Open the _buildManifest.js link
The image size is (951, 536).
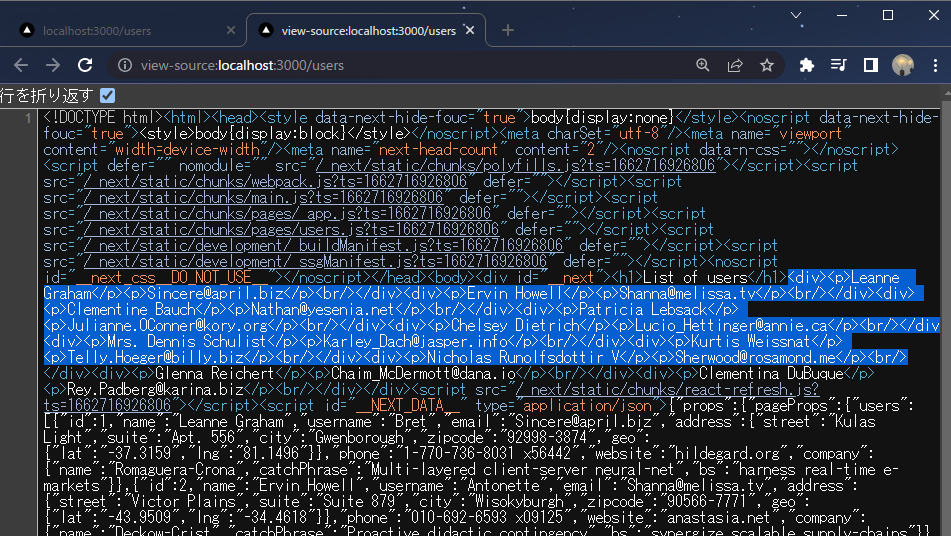coord(323,246)
